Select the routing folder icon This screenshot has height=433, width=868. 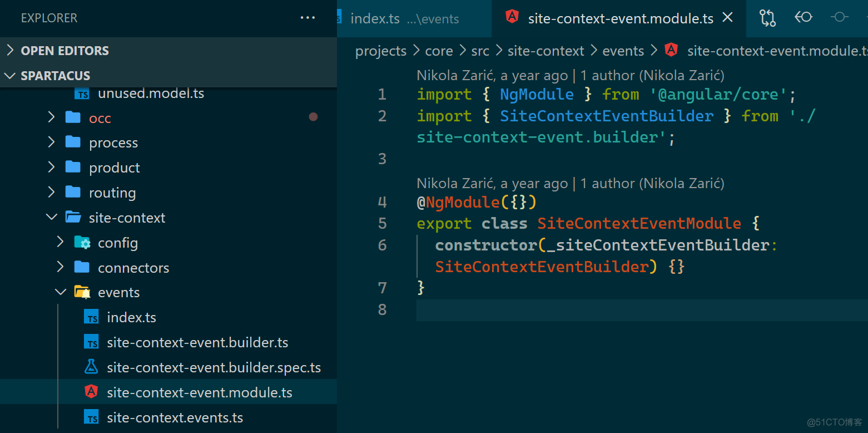73,193
